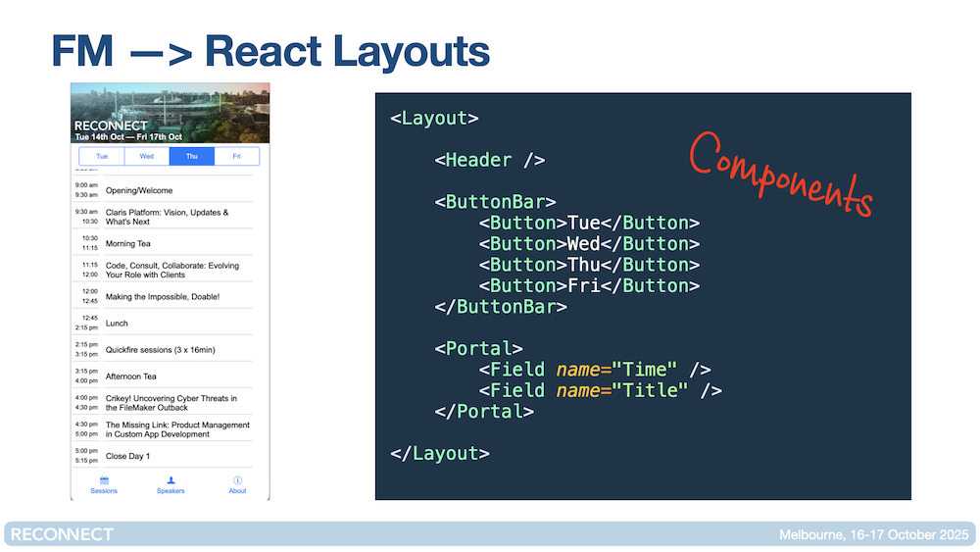The width and height of the screenshot is (980, 552).
Task: Click the Field name="Time" code line
Action: point(595,370)
